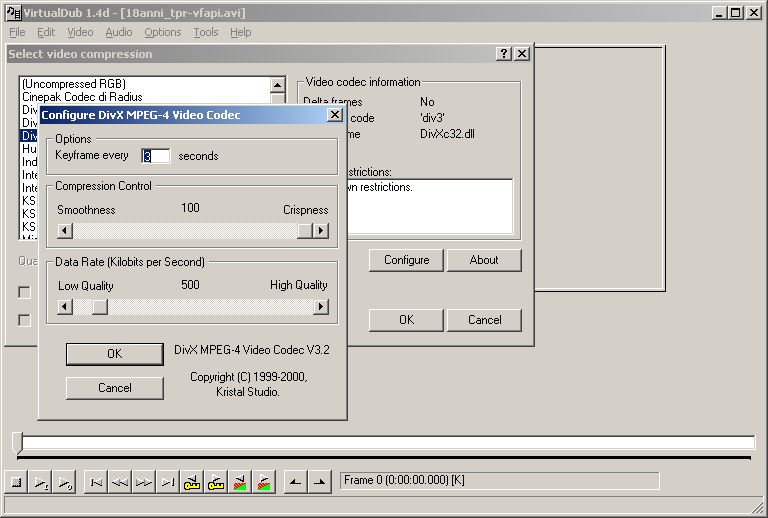Screen dimensions: 768x518
Task: Step forward with the fast-forward icon
Action: point(144,482)
